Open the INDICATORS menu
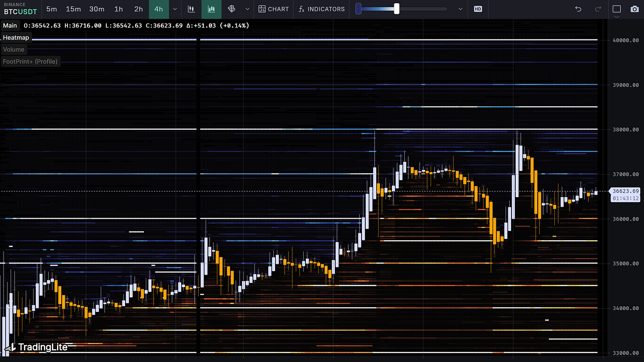 pyautogui.click(x=321, y=9)
